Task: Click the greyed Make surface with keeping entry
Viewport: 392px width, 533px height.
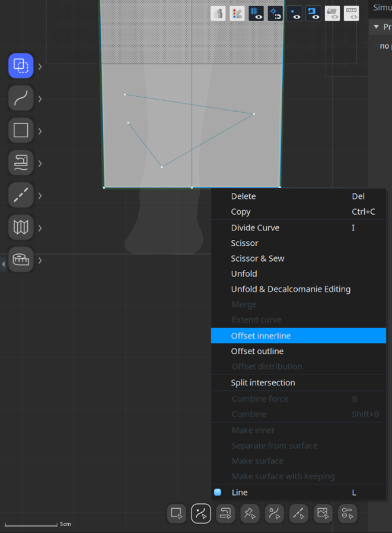Action: pyautogui.click(x=298, y=476)
